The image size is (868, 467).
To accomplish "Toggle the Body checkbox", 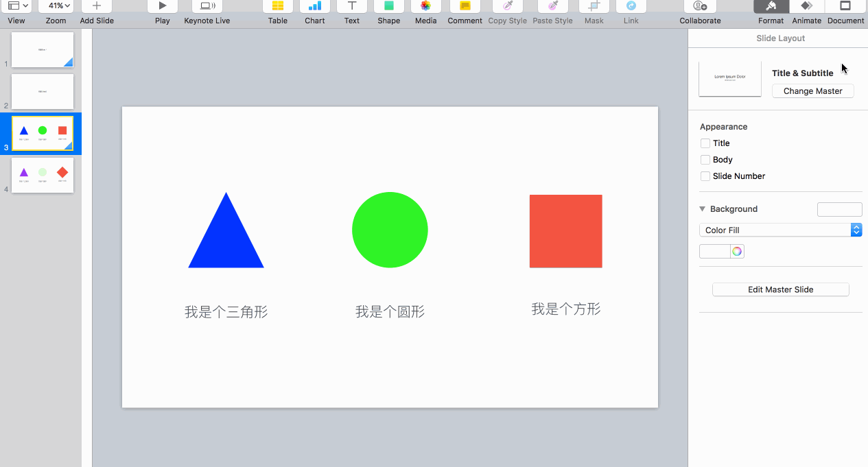I will click(x=705, y=160).
